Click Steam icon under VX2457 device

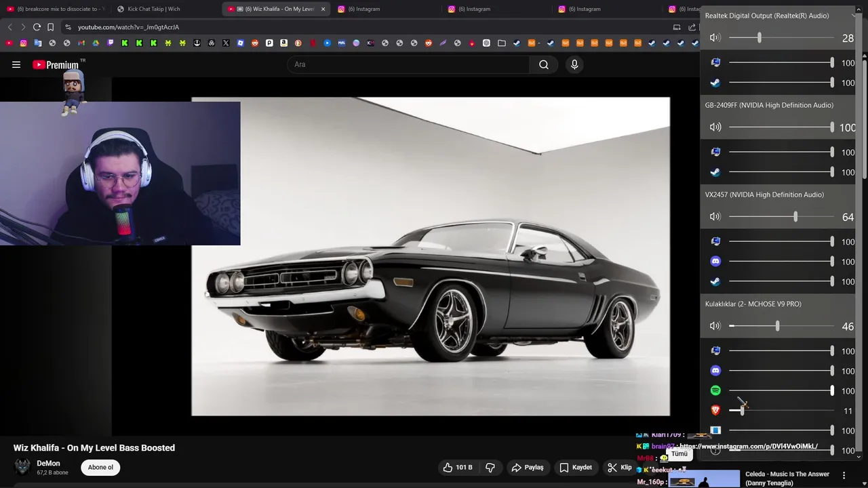tap(715, 281)
